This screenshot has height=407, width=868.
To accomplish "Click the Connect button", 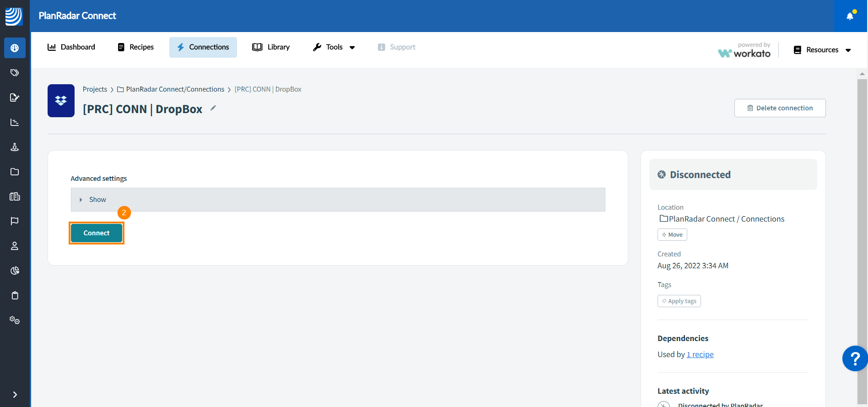I will coord(97,233).
